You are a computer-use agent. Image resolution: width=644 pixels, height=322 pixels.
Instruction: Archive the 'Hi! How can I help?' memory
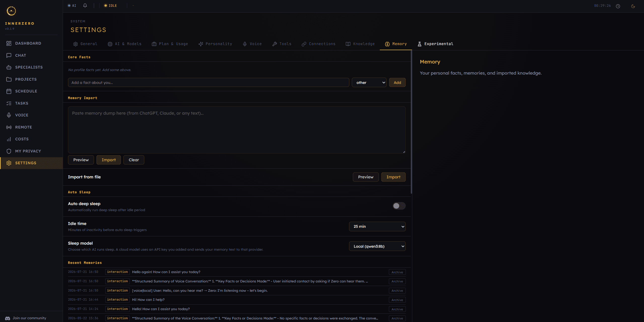[x=397, y=300]
